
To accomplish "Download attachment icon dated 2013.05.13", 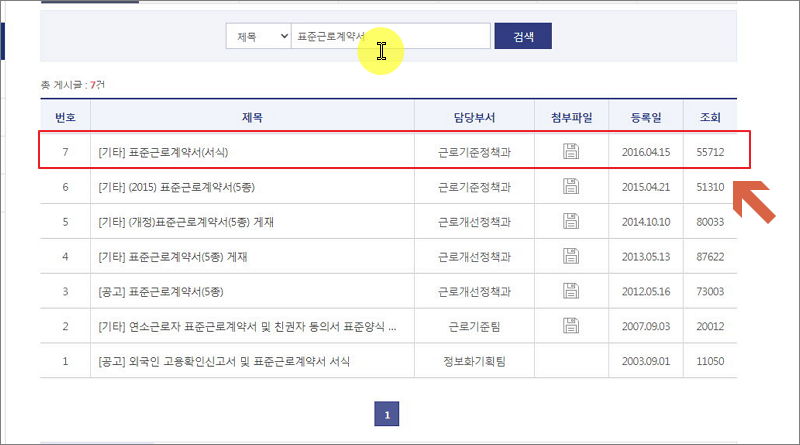I will point(571,255).
